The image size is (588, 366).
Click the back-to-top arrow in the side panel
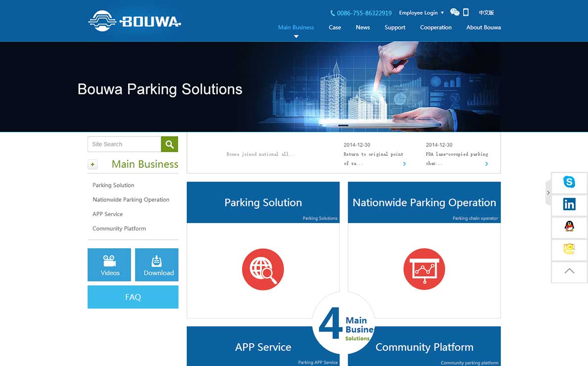[569, 271]
